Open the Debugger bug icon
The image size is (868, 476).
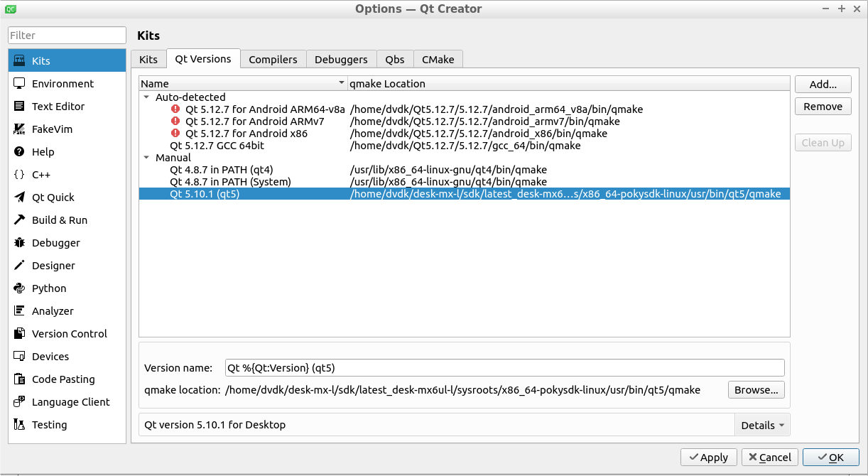(19, 243)
